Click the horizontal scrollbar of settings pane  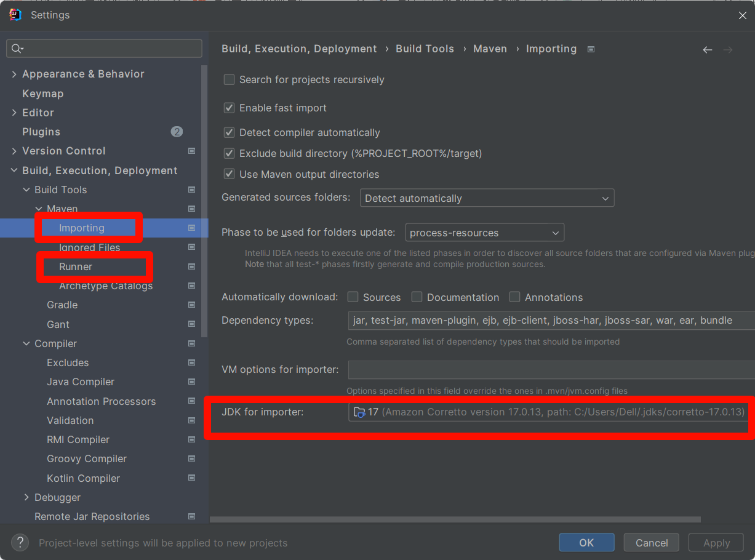(455, 519)
